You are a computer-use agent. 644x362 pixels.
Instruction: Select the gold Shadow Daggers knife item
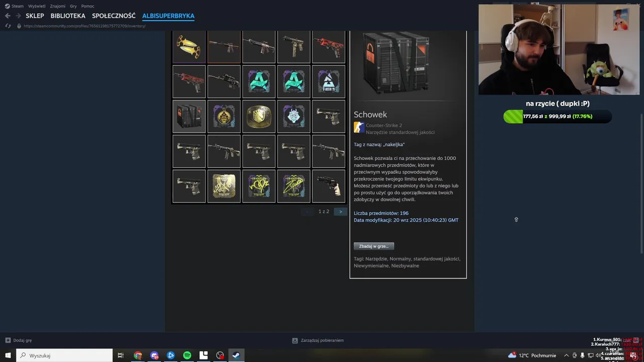(189, 47)
